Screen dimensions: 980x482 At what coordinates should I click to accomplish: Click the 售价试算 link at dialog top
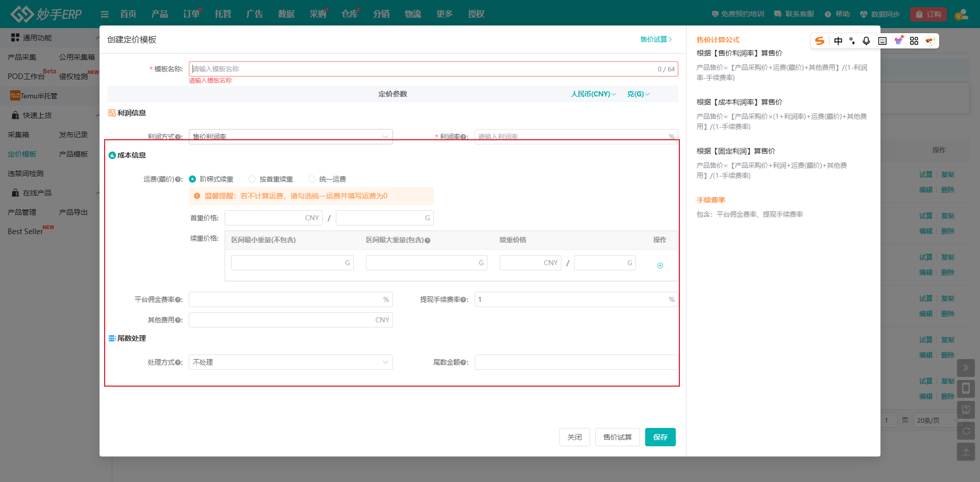[656, 39]
